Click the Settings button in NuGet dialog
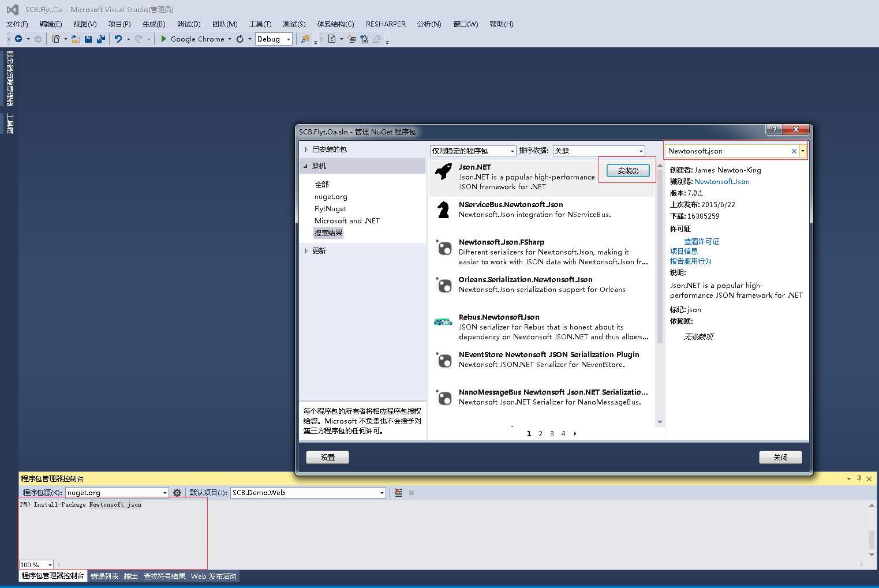Image resolution: width=879 pixels, height=588 pixels. 327,457
